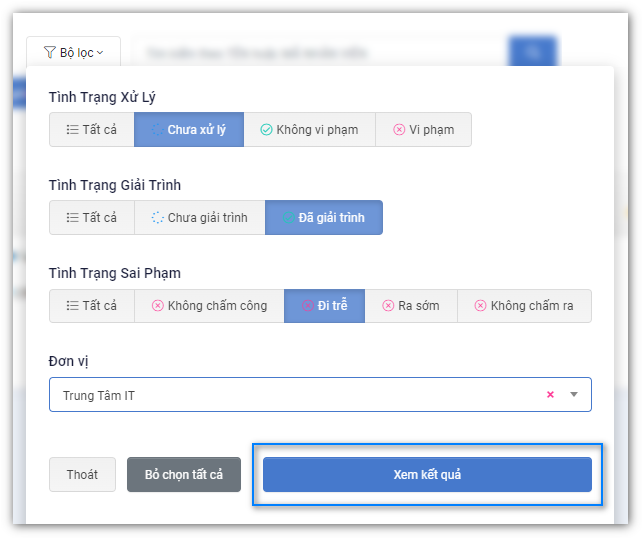This screenshot has height=538, width=642.
Task: Click the funnel filter icon
Action: pyautogui.click(x=49, y=52)
